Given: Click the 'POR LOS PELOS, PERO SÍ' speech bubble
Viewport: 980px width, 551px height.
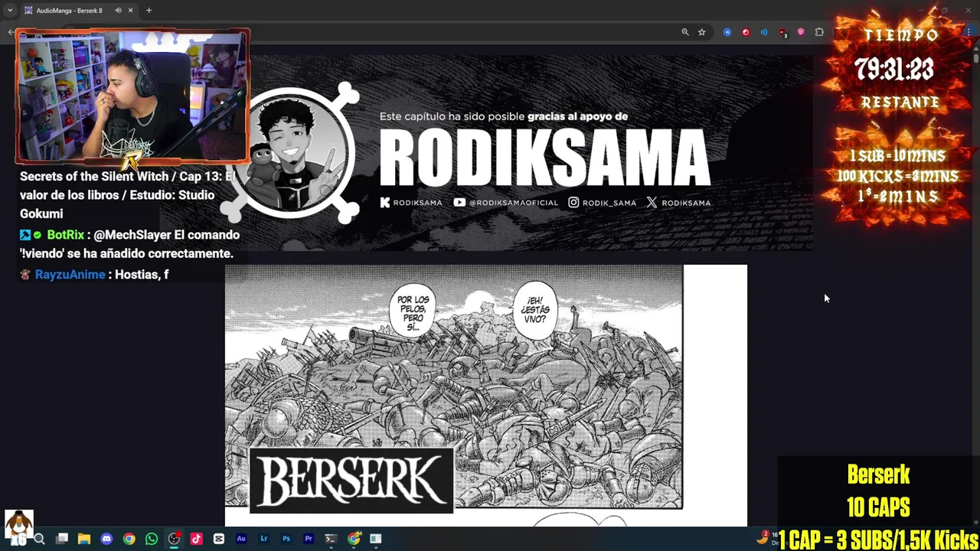Looking at the screenshot, I should [x=413, y=311].
